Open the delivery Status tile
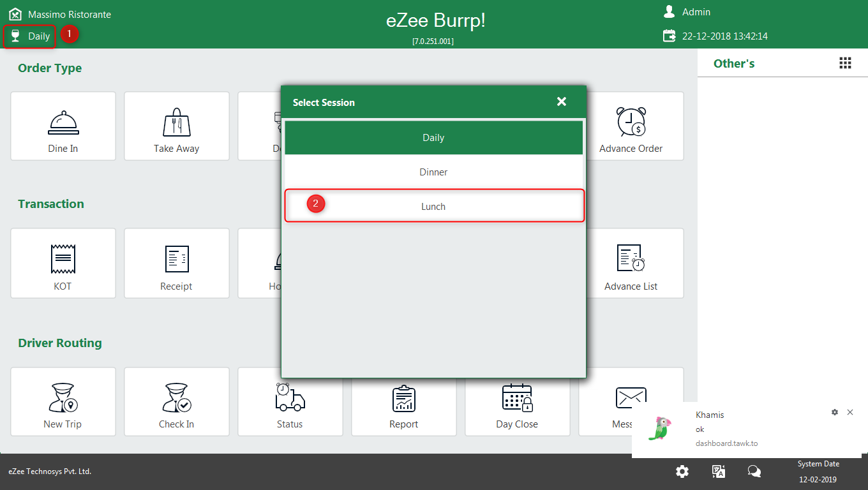This screenshot has height=490, width=868. [290, 401]
